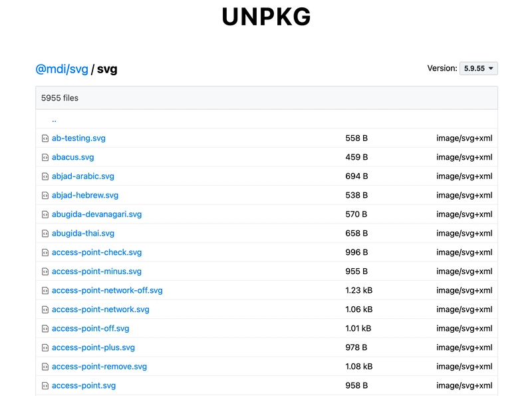
Task: Open access-point-remove.svg file link
Action: [99, 367]
